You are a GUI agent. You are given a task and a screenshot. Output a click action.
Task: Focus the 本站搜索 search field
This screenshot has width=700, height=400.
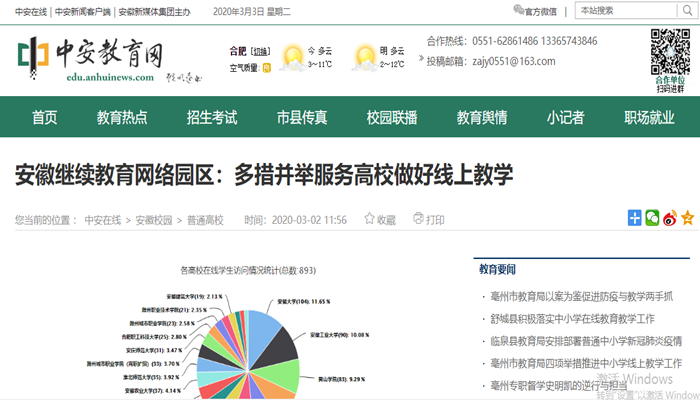click(626, 10)
